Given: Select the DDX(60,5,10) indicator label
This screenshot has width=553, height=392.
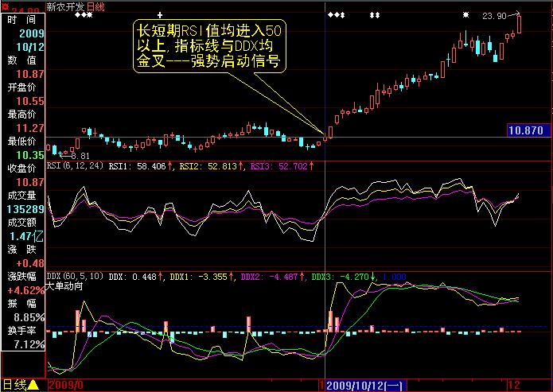Looking at the screenshot, I should coord(75,276).
